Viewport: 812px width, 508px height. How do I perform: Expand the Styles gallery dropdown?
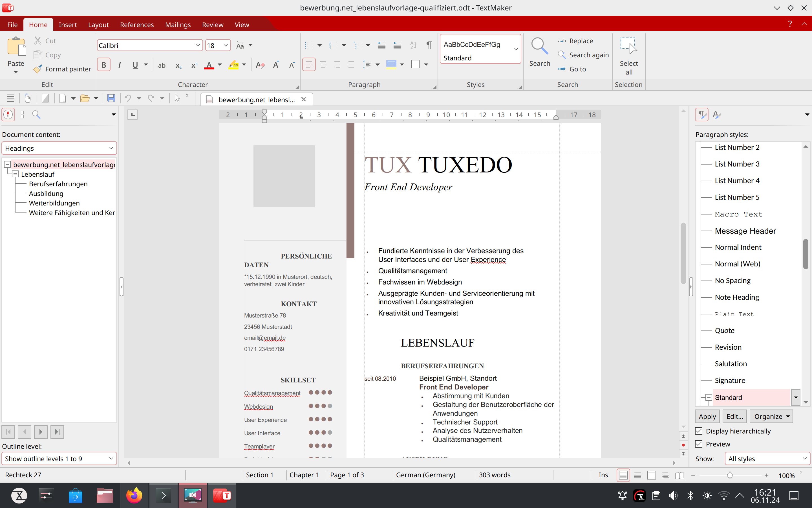516,49
